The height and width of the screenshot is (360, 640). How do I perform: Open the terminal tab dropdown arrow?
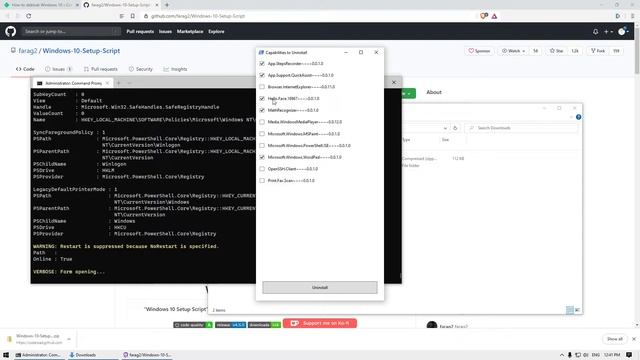pos(129,83)
